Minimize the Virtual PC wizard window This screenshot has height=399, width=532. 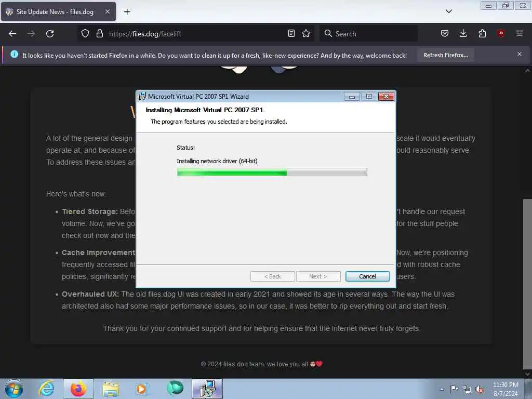[352, 97]
